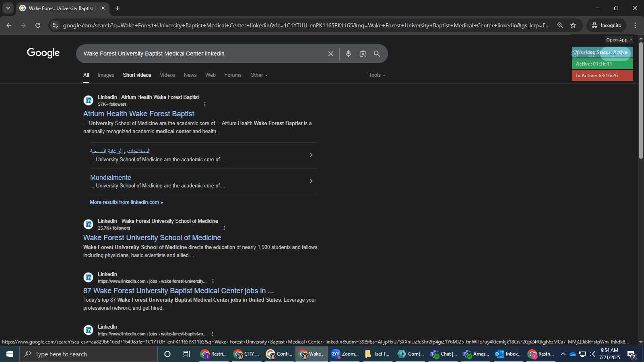This screenshot has width=644, height=362.
Task: Open Wake Forest University School of Medicine link
Action: click(152, 238)
